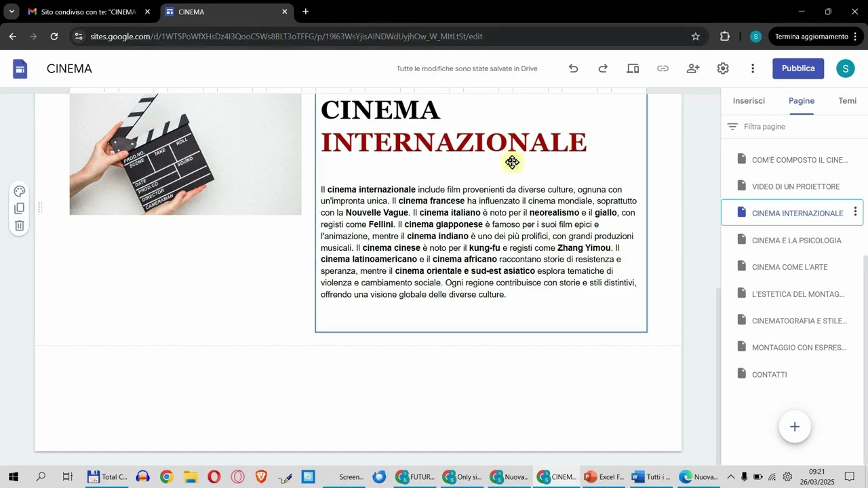Viewport: 868px width, 488px height.
Task: Click Termina aggiornamento button in Chrome
Action: 811,37
